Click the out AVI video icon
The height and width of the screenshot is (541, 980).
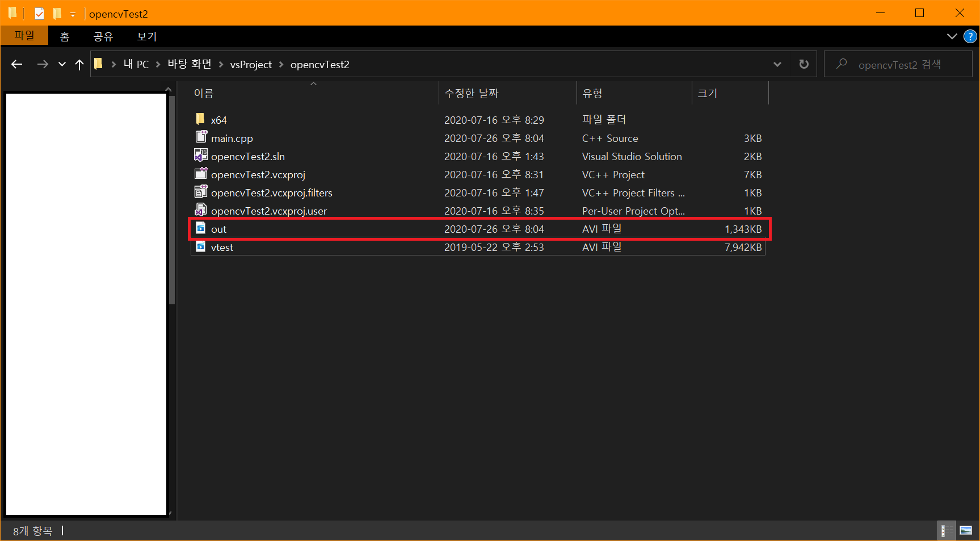click(200, 228)
